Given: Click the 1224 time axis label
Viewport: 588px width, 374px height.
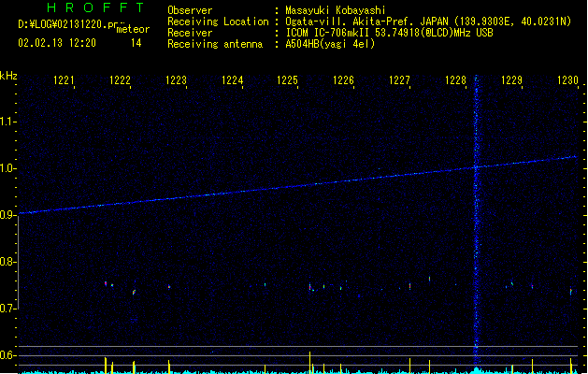Looking at the screenshot, I should click(x=232, y=80).
